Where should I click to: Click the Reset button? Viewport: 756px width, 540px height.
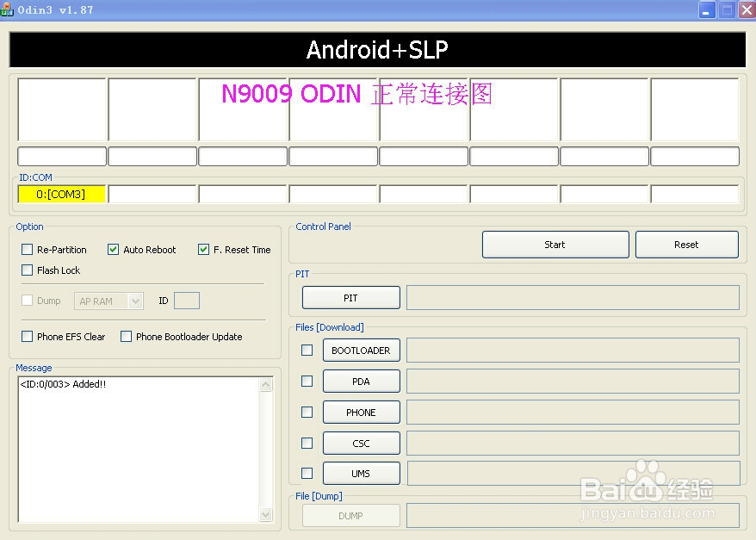tap(686, 245)
